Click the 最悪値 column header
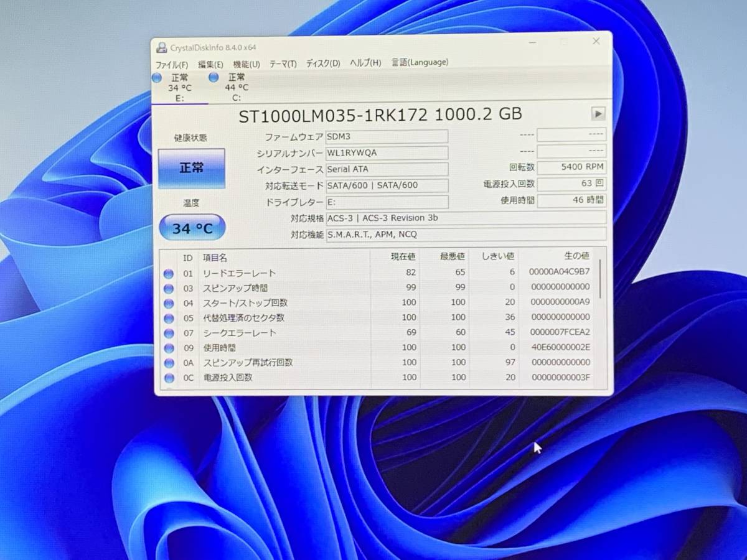This screenshot has width=747, height=560. (444, 256)
